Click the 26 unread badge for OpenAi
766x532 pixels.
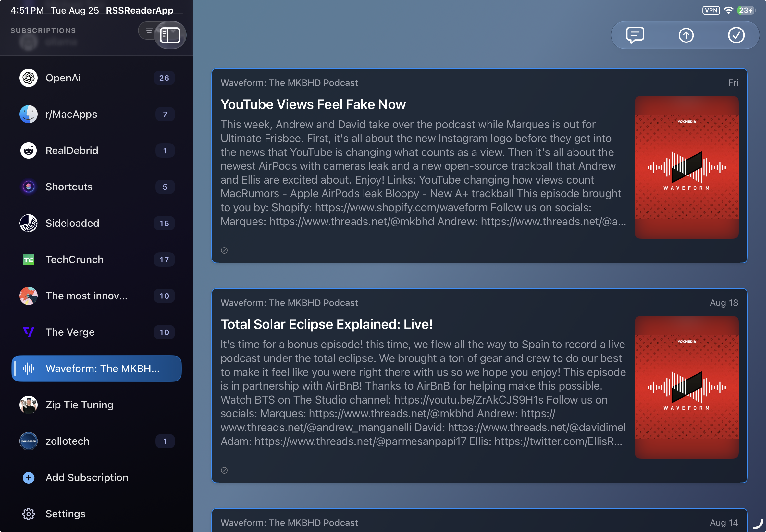pos(164,78)
